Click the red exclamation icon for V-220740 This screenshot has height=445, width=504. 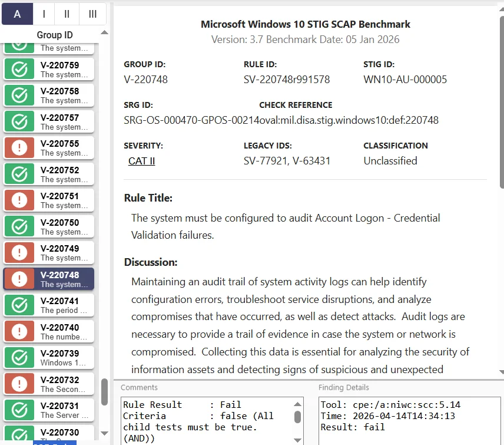coord(19,331)
